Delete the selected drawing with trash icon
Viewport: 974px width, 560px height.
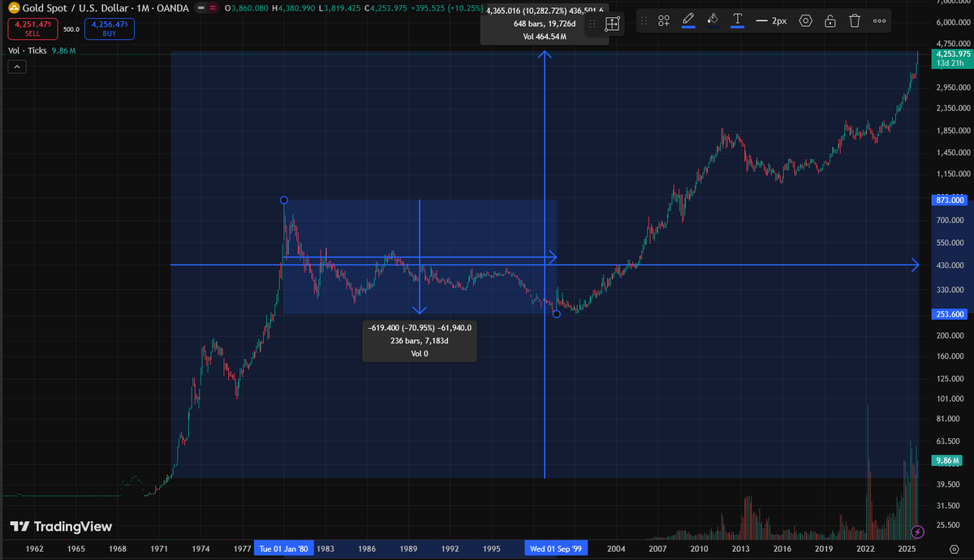855,20
